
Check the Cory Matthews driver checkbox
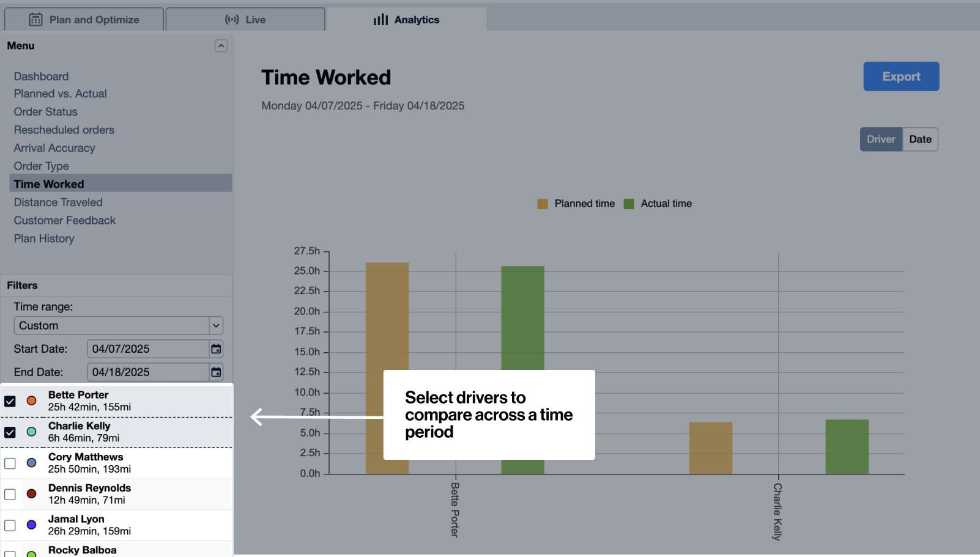click(x=10, y=463)
